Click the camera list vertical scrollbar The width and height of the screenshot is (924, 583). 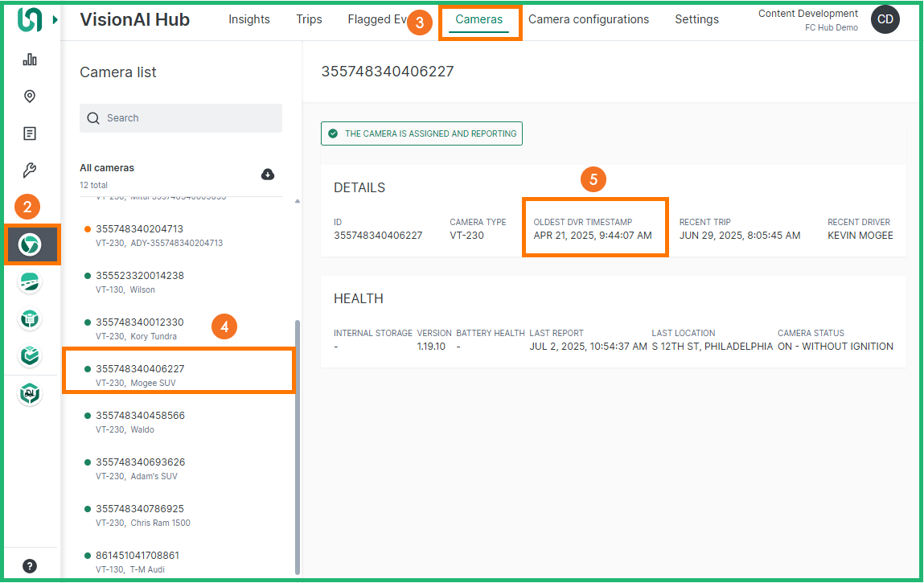click(x=298, y=442)
